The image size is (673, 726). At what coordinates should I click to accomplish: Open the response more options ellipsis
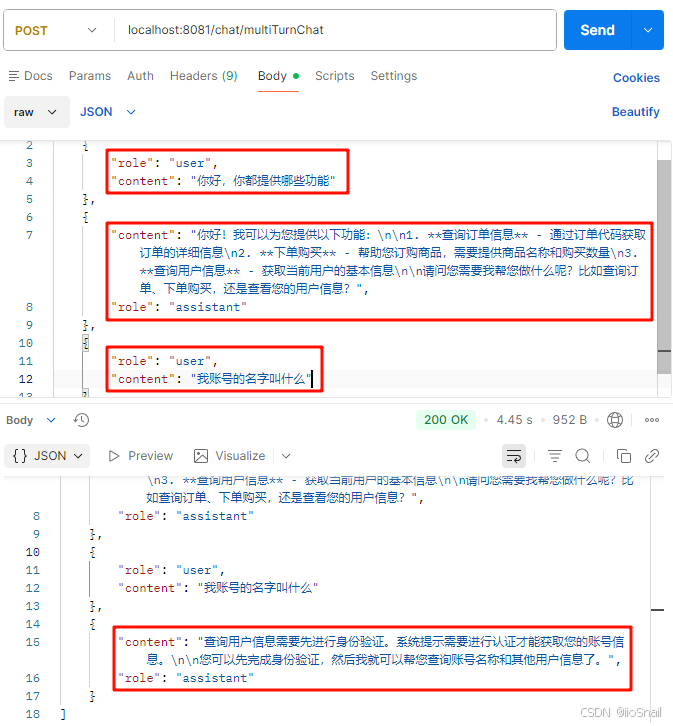(652, 420)
